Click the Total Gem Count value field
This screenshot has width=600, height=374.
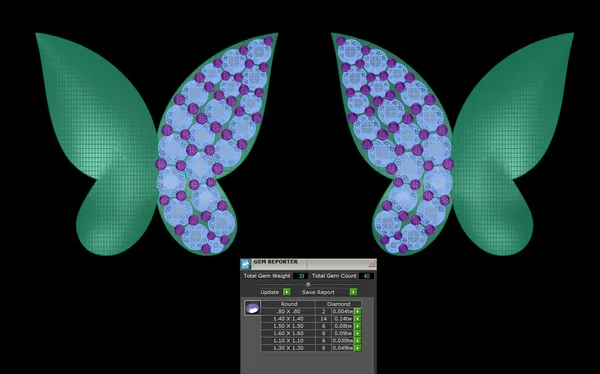tap(366, 276)
